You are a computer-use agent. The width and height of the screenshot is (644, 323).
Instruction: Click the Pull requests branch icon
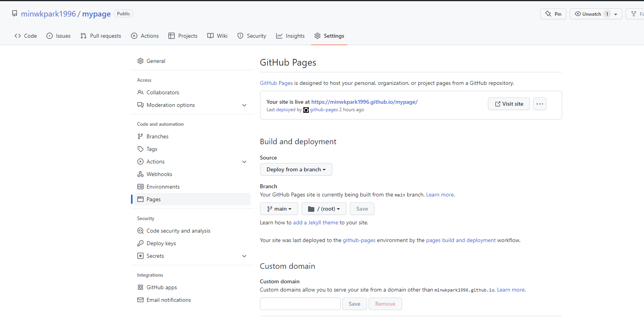[x=83, y=36]
